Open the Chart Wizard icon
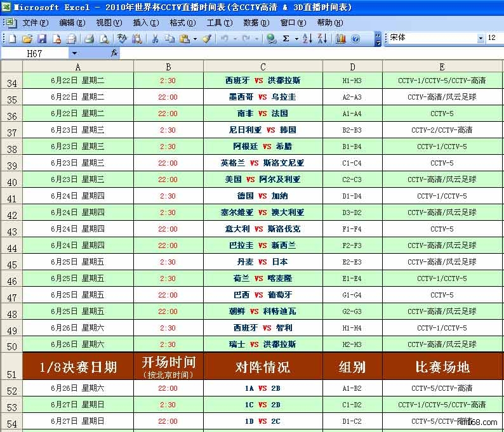The width and height of the screenshot is (504, 432). 341,39
